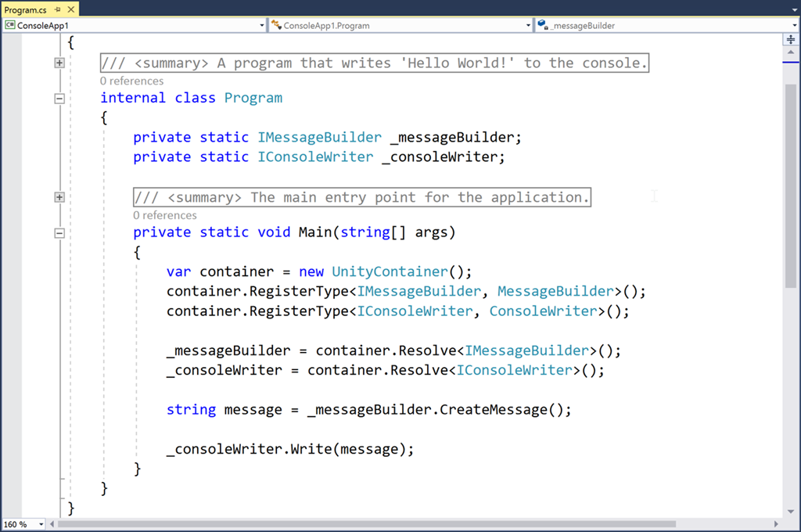Click '0 references' above class Program

[131, 81]
